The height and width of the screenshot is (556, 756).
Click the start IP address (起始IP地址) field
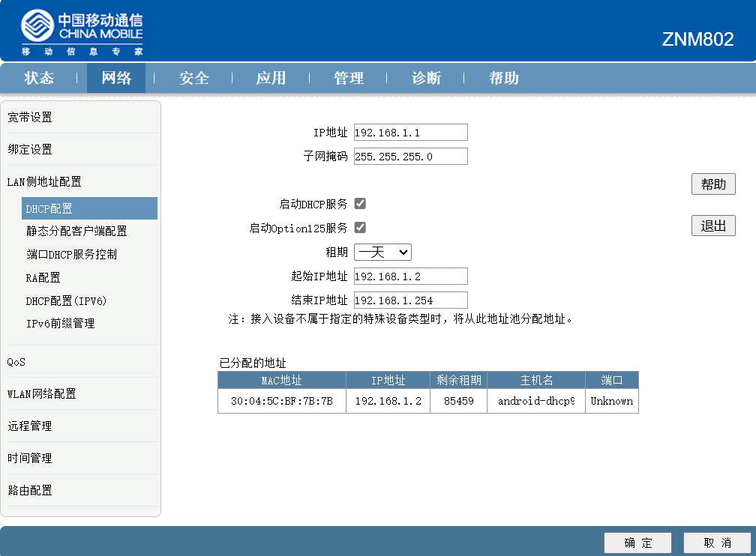(x=410, y=277)
